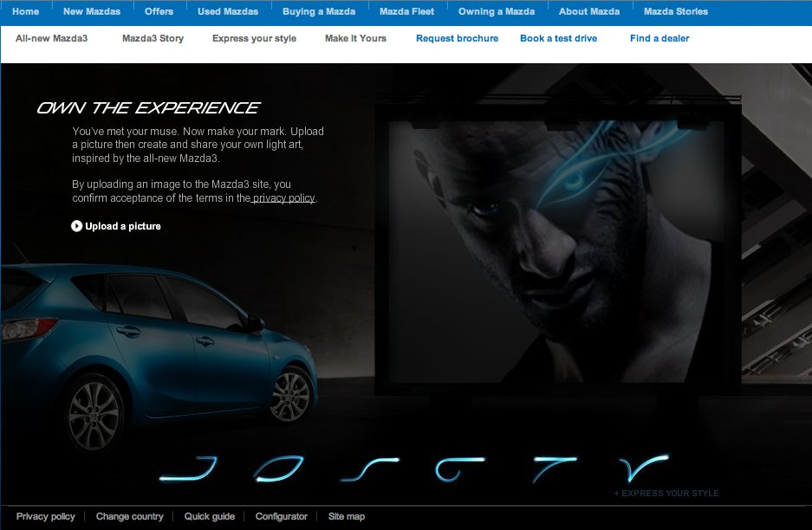The image size is (812, 530).
Task: Click Book a test drive
Action: pyautogui.click(x=559, y=38)
